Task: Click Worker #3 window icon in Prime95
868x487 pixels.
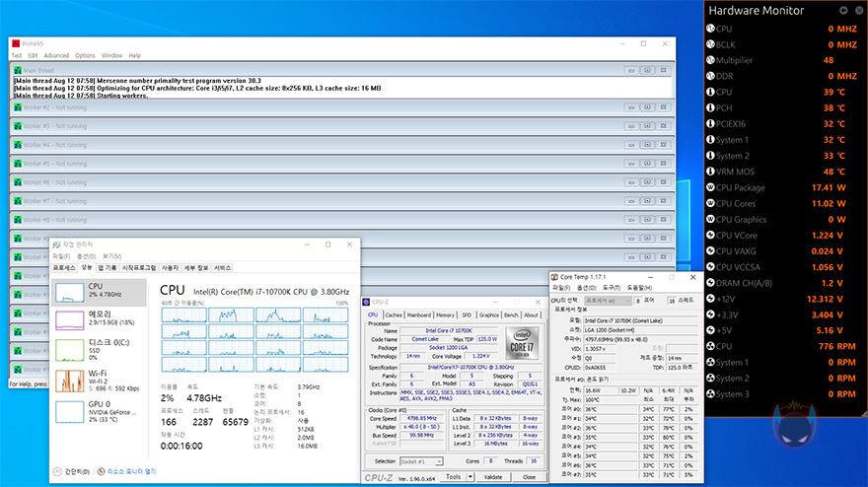Action: point(18,126)
